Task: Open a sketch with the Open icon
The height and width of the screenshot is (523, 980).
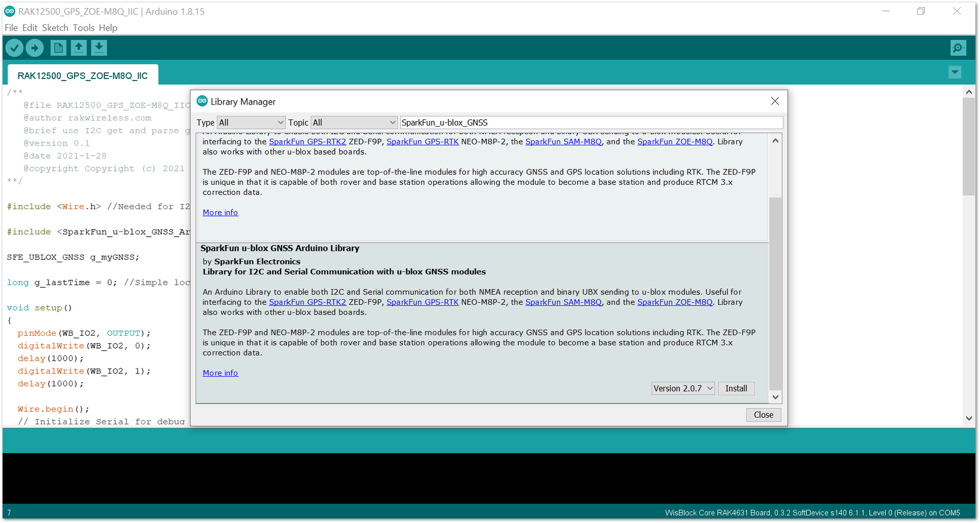Action: click(x=79, y=48)
